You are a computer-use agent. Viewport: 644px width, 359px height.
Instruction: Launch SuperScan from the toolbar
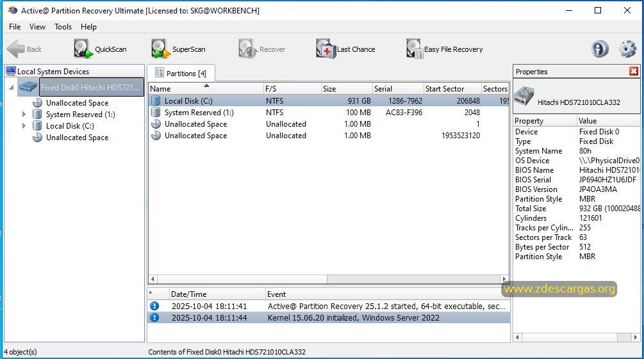(x=178, y=49)
